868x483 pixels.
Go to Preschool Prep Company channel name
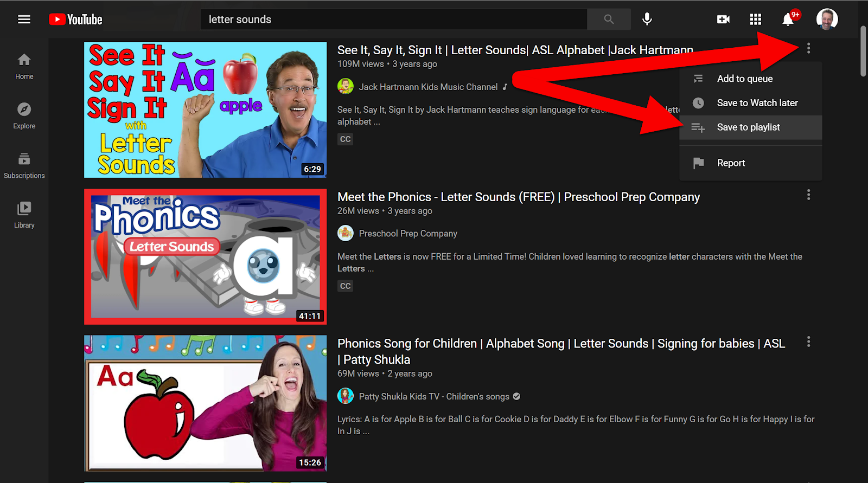(x=408, y=234)
